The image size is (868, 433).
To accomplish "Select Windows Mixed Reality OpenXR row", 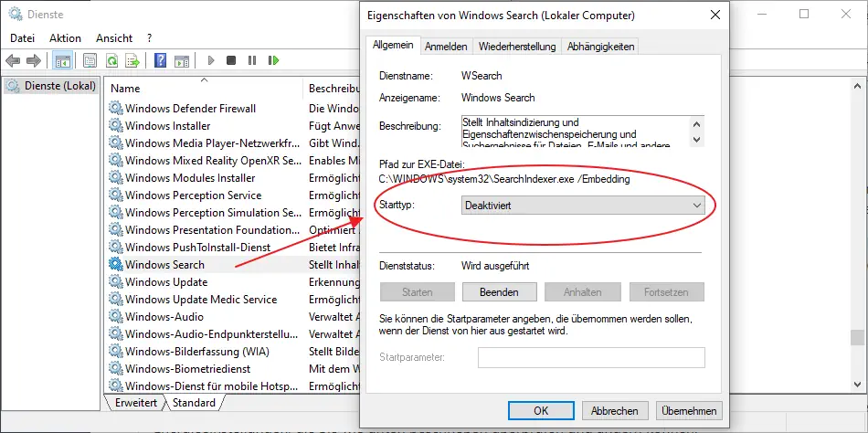I will click(234, 161).
